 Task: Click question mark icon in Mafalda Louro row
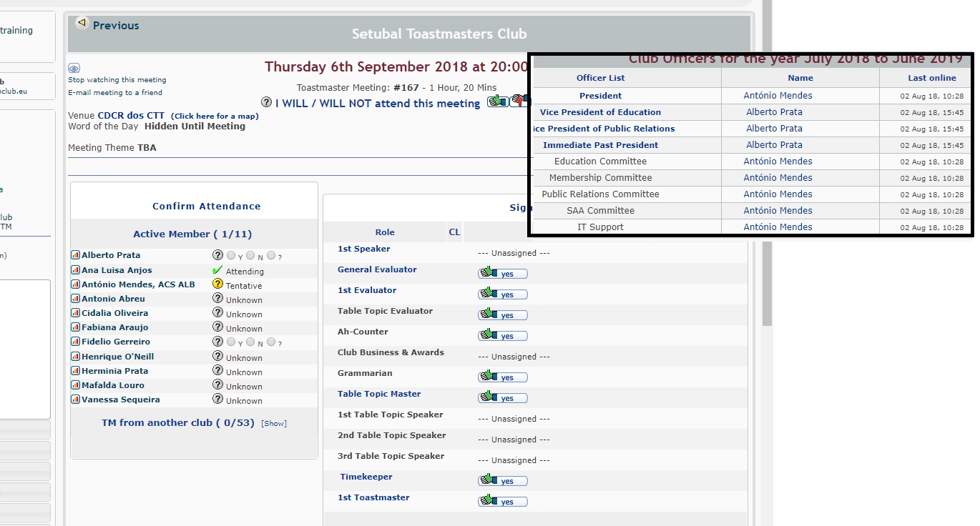[x=218, y=385]
